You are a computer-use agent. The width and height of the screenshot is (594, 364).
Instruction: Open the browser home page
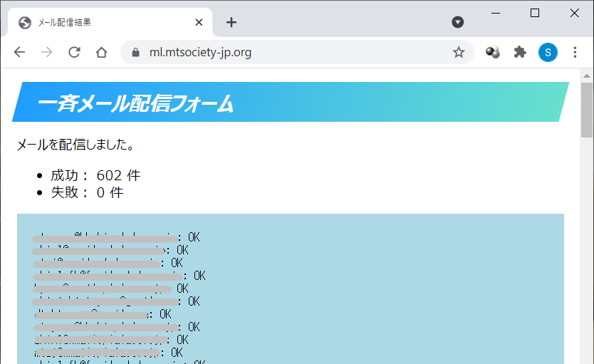101,52
